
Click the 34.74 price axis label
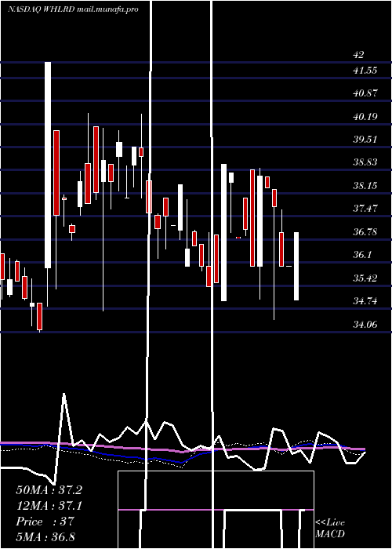pos(365,301)
